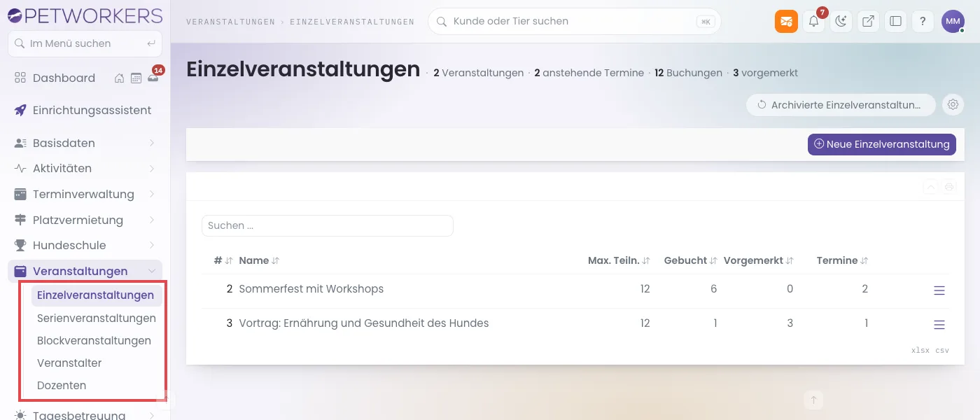Screen dimensions: 980x420
Task: Sort table by Gebucht column
Action: tap(690, 260)
